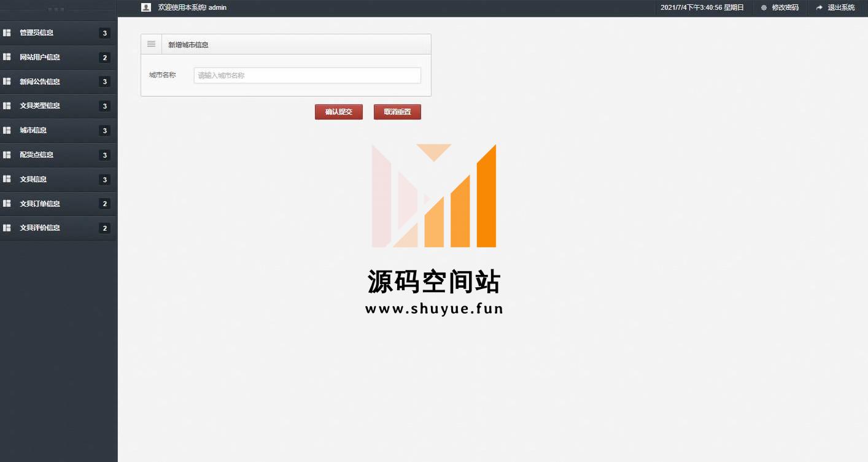Image resolution: width=868 pixels, height=462 pixels.
Task: Expand the 新闻公告信息 menu
Action: (58, 82)
